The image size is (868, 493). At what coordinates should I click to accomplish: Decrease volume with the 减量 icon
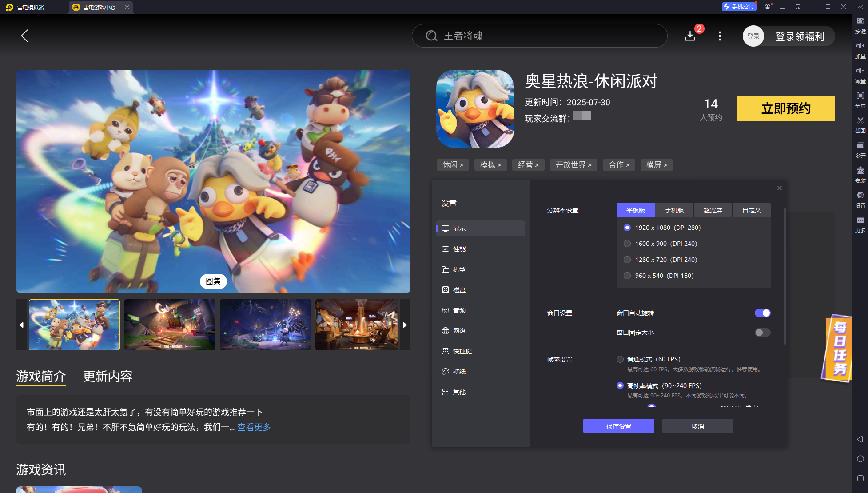860,75
